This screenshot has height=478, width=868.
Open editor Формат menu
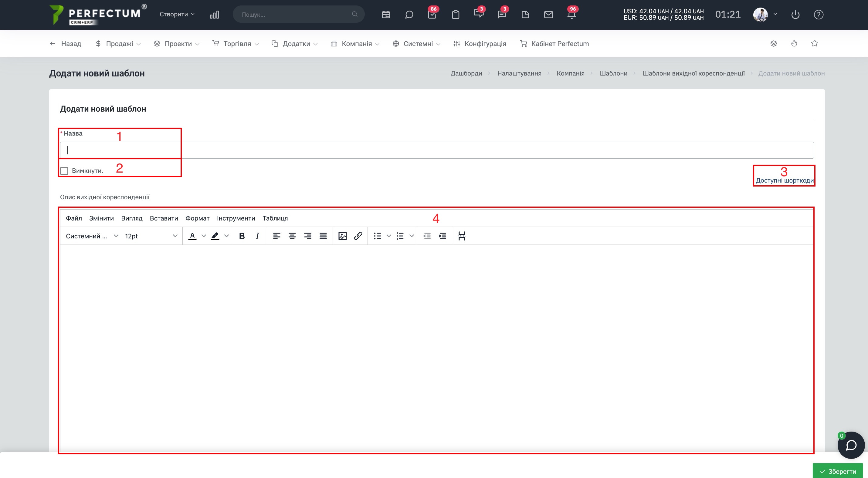tap(198, 218)
